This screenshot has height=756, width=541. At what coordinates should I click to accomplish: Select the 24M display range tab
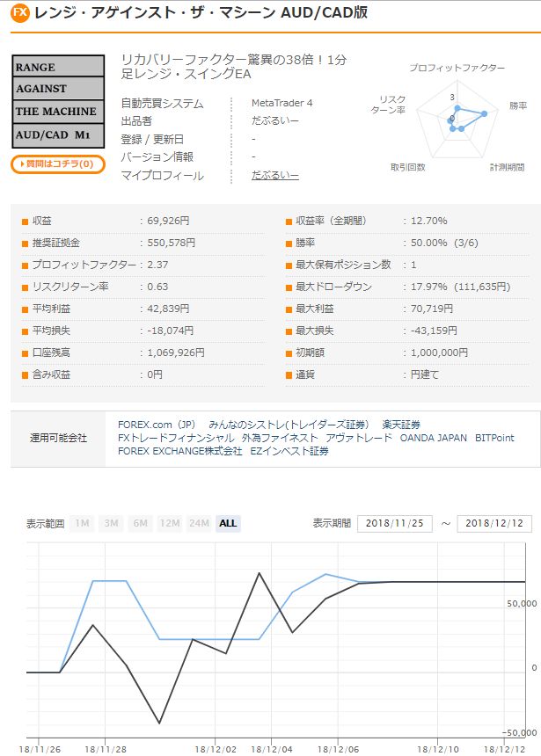pos(199,523)
